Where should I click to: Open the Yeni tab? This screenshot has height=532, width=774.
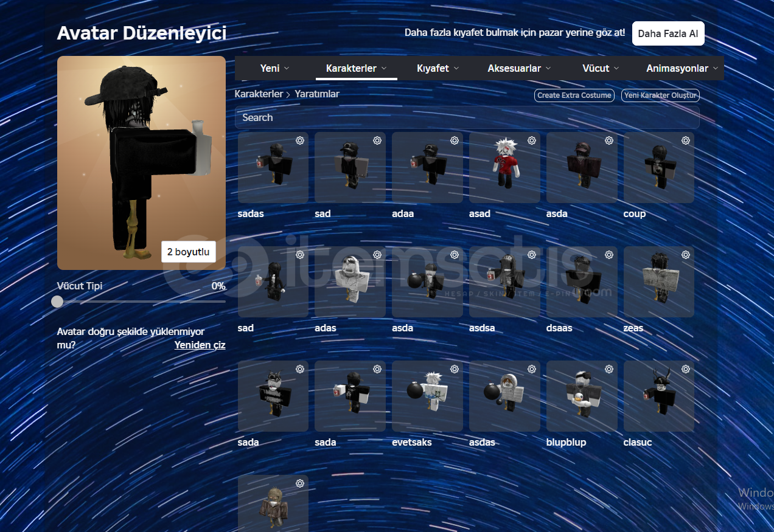(275, 68)
